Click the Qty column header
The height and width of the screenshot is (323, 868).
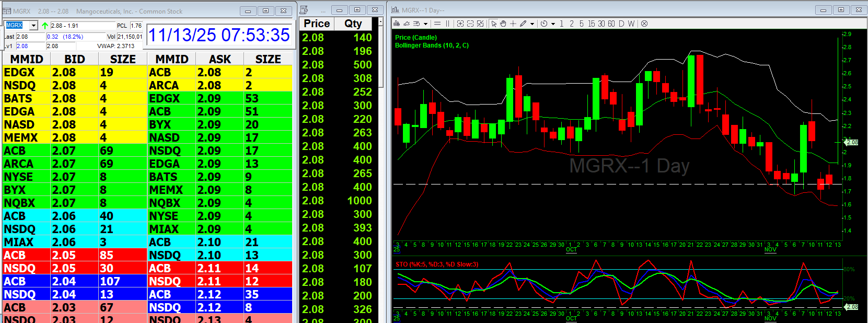[353, 24]
